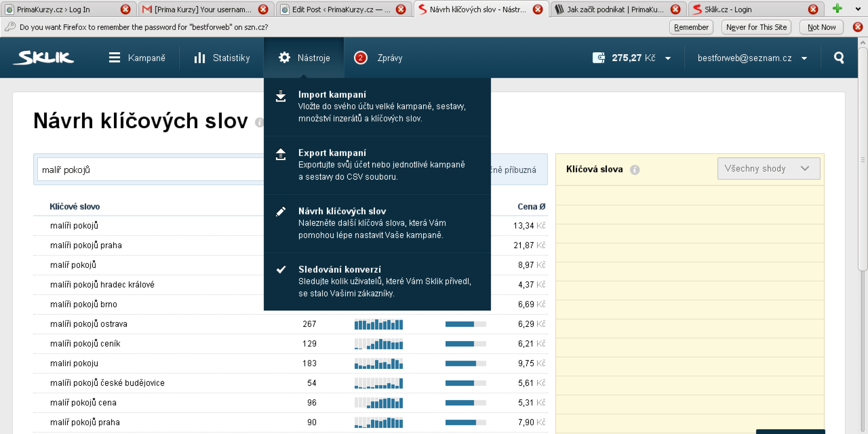The image size is (868, 434).
Task: Expand the 275,27 Kč credit dropdown
Action: pyautogui.click(x=668, y=58)
